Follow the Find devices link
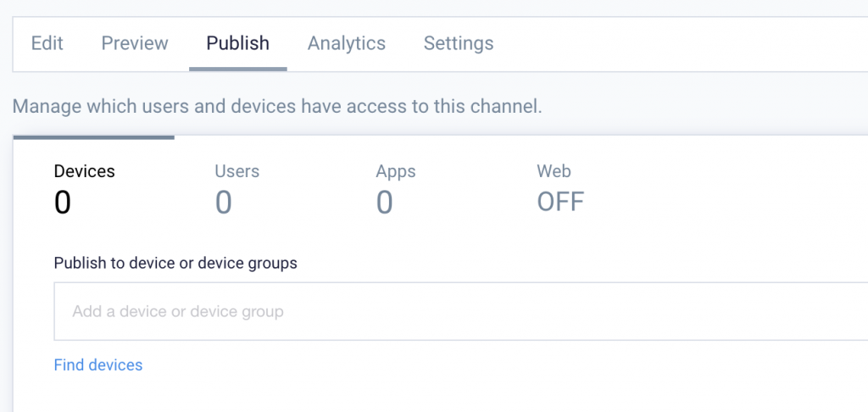The image size is (868, 412). click(98, 365)
